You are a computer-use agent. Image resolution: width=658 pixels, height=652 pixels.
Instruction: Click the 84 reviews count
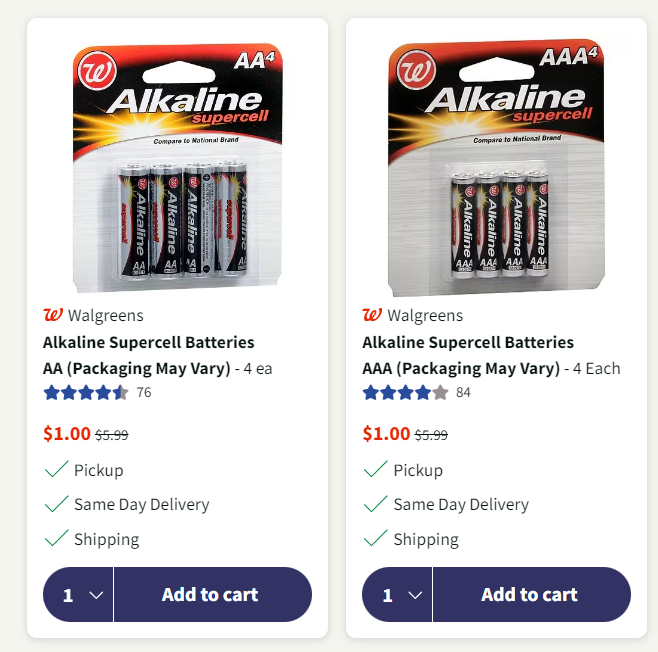[x=463, y=392]
